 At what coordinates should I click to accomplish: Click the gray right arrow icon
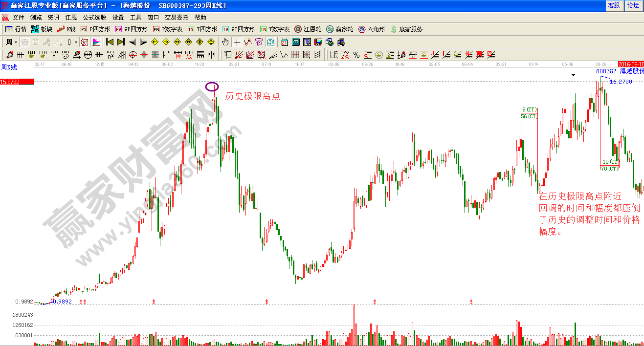tap(143, 42)
